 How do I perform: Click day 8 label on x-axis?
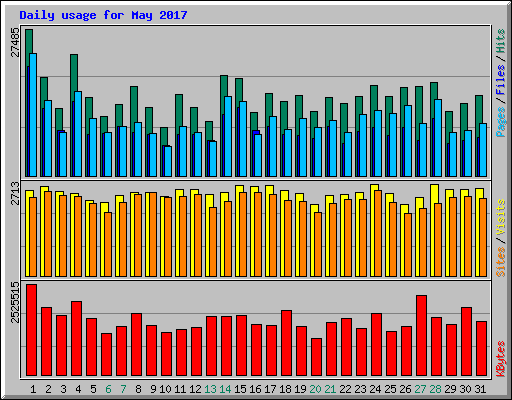[x=138, y=389]
